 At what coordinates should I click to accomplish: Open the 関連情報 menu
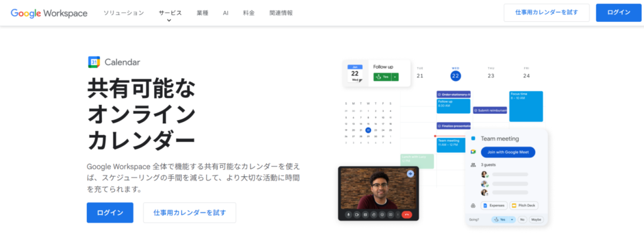point(281,13)
